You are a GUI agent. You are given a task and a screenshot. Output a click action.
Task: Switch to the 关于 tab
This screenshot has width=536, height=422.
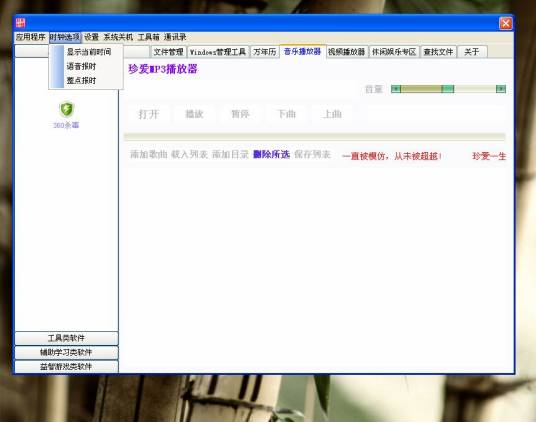coord(472,52)
